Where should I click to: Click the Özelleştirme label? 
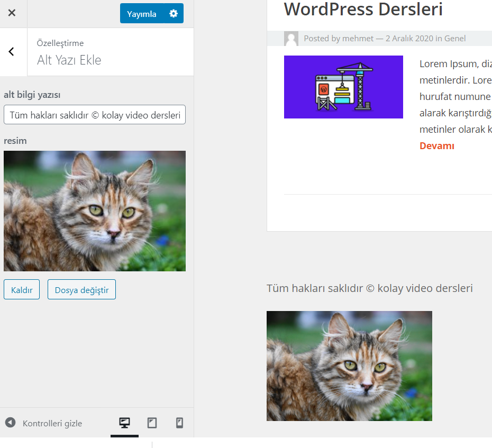60,43
